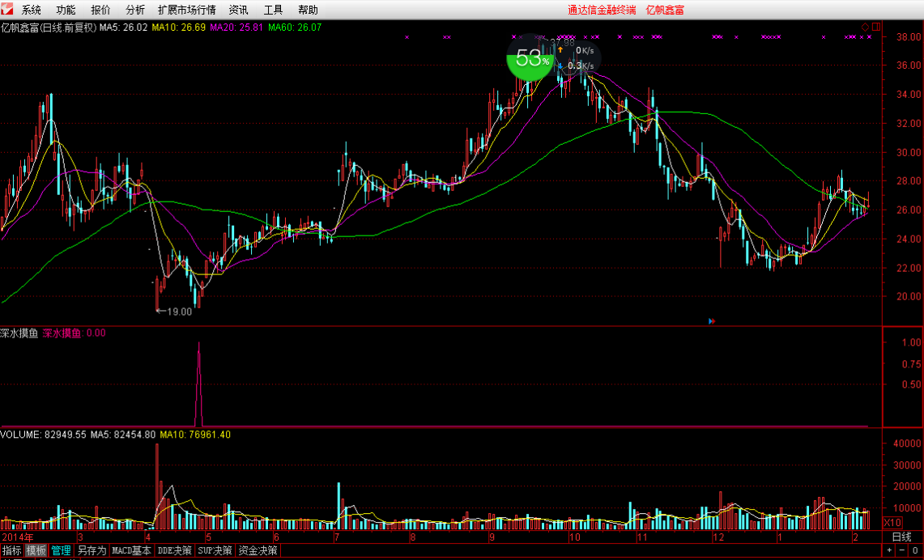Screen dimensions: 924x560
Task: Open the 帮助 menu
Action: tap(309, 10)
